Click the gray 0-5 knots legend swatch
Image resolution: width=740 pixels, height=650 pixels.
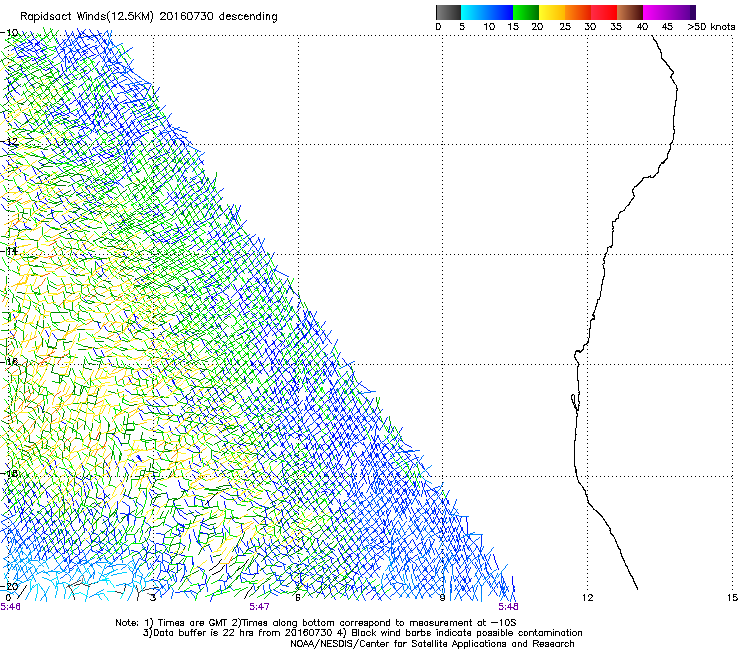click(448, 12)
